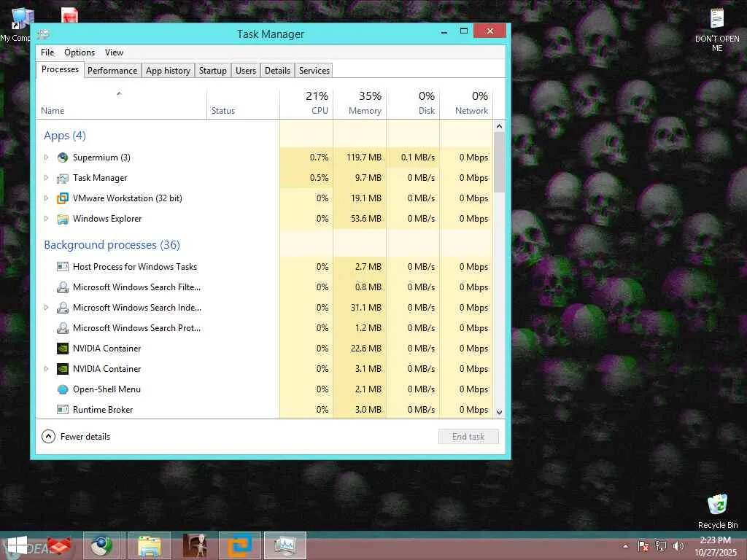Expand the second NVIDIA Container row

(x=46, y=368)
